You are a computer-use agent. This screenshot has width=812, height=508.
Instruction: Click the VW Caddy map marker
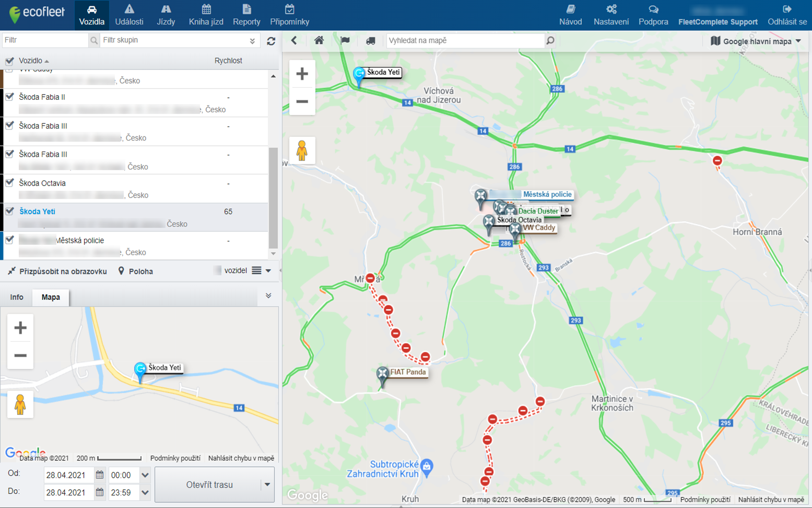coord(515,232)
